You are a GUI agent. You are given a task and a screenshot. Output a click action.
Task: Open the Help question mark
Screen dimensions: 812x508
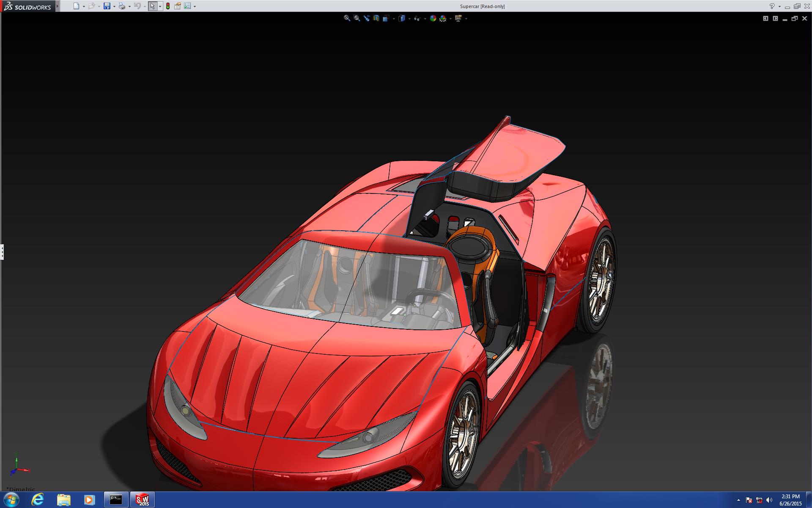(x=772, y=6)
